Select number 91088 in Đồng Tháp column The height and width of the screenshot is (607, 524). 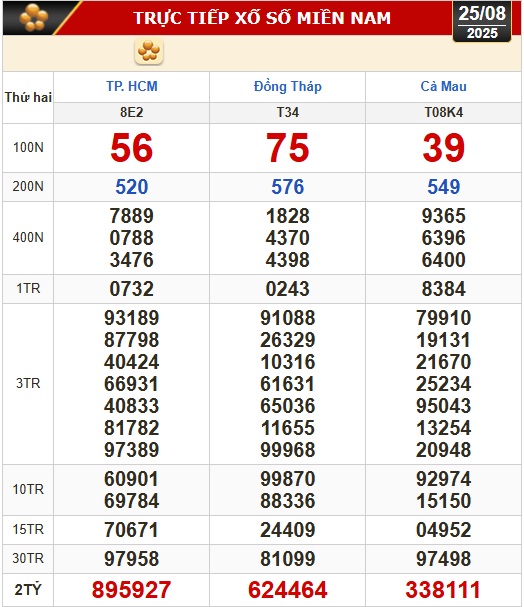[x=288, y=318]
